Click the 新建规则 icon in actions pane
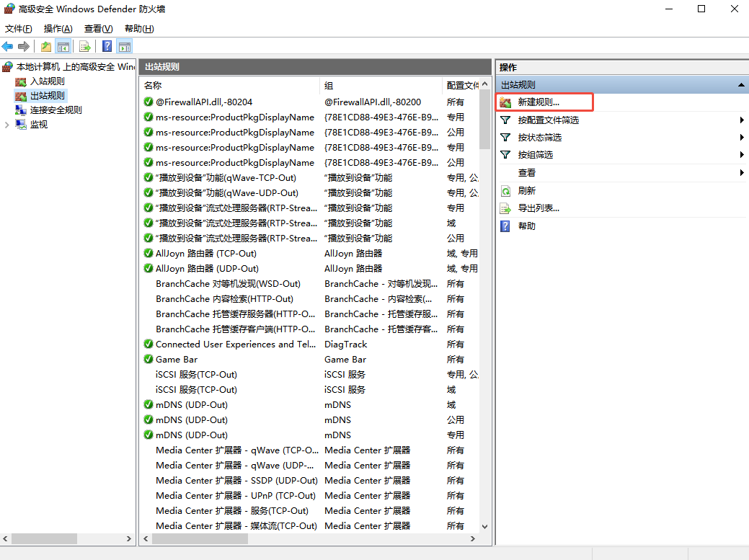This screenshot has height=560, width=749. [505, 102]
